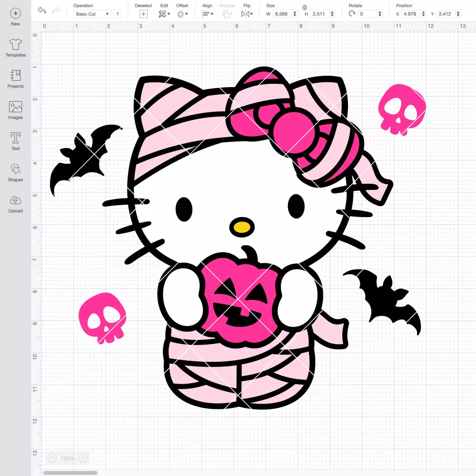Expand the Flip dropdown arrow

252,14
